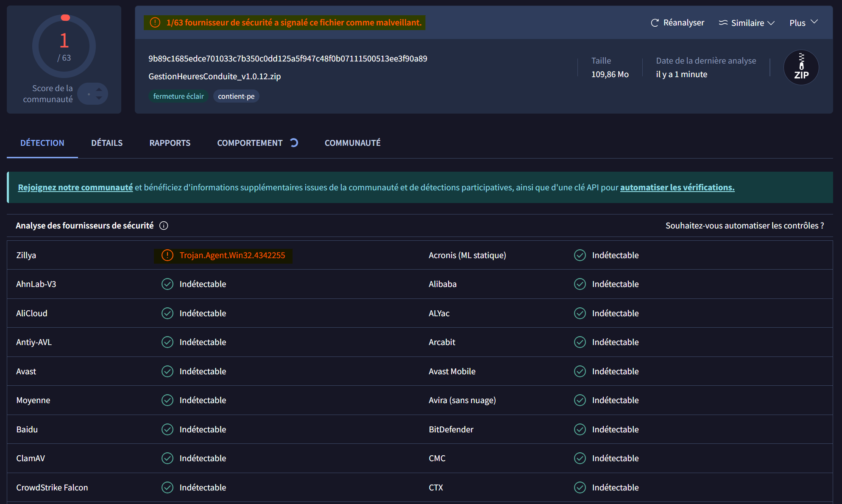Click the 1/63 detection score gauge
The image size is (842, 504).
tap(64, 47)
